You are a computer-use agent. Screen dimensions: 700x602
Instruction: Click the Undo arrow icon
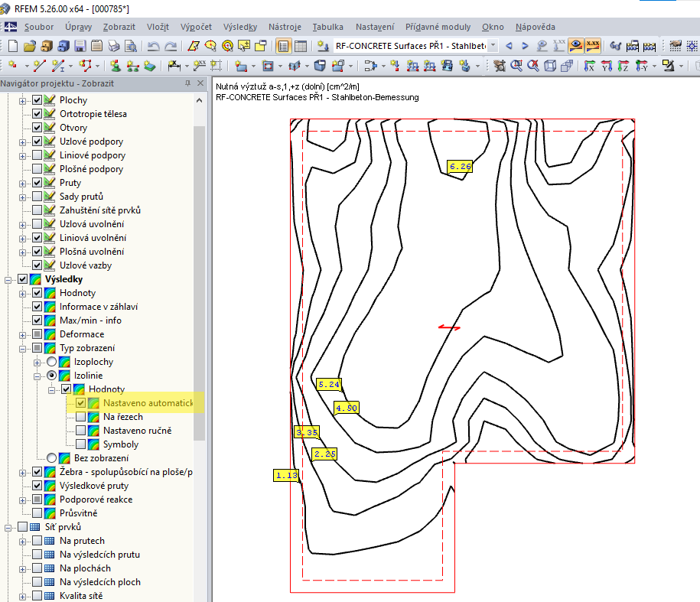click(154, 46)
